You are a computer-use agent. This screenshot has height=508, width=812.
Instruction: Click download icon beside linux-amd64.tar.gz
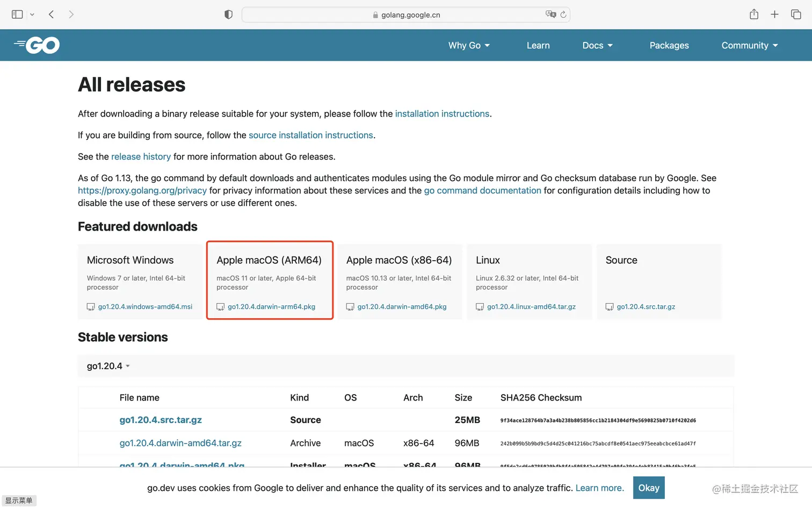480,307
